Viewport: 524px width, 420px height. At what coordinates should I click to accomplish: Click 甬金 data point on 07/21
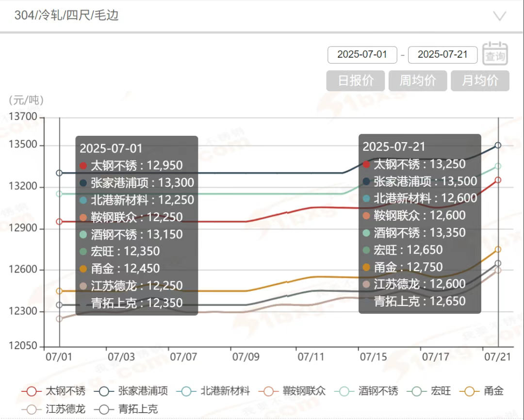(x=498, y=249)
